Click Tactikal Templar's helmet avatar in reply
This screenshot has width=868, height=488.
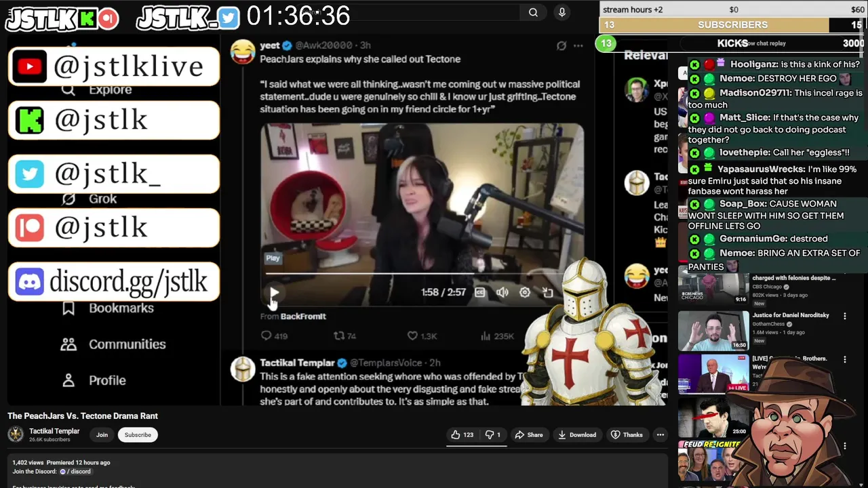click(243, 369)
